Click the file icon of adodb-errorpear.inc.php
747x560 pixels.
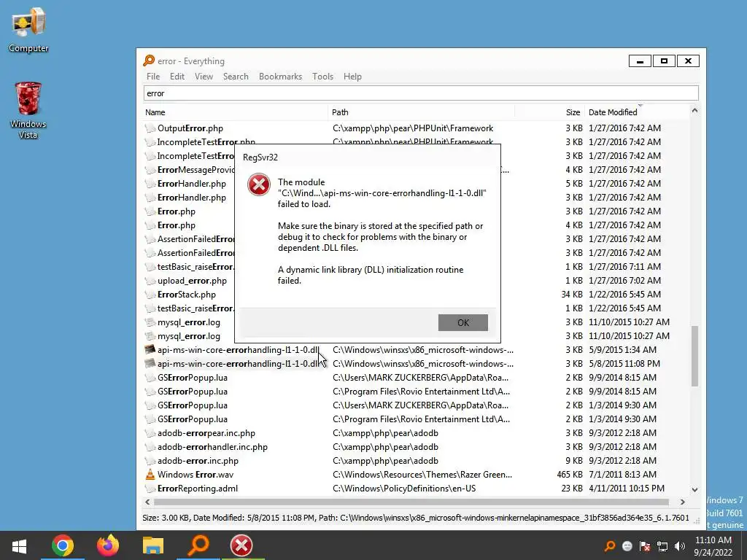click(150, 433)
